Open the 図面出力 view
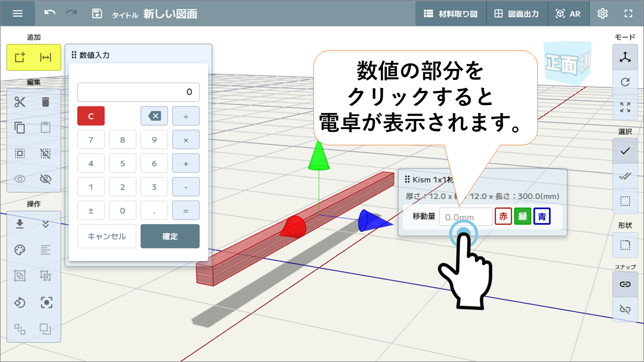Viewport: 644px width, 362px height. 517,14
